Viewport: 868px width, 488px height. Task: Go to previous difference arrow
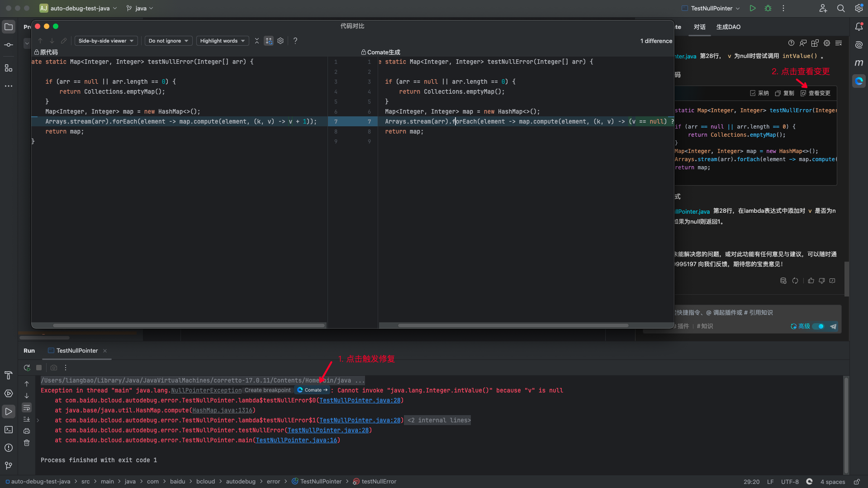coord(40,41)
